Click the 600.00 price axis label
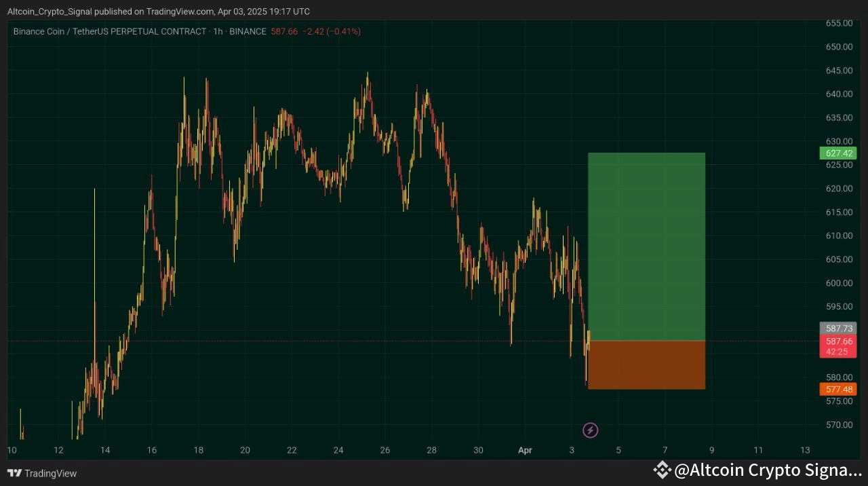 (839, 283)
